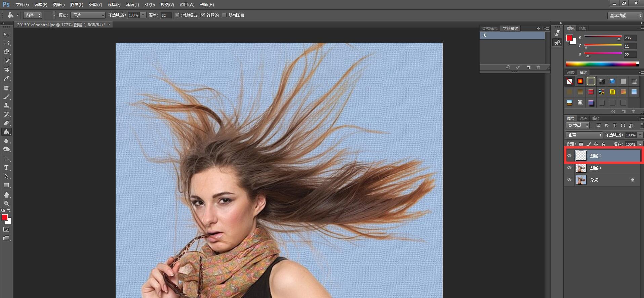Image resolution: width=644 pixels, height=298 pixels.
Task: Filter layers by pixel layer icon
Action: (599, 125)
